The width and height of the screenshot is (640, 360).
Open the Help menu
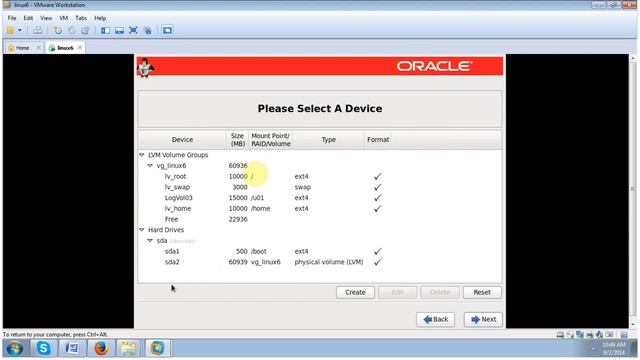point(100,18)
